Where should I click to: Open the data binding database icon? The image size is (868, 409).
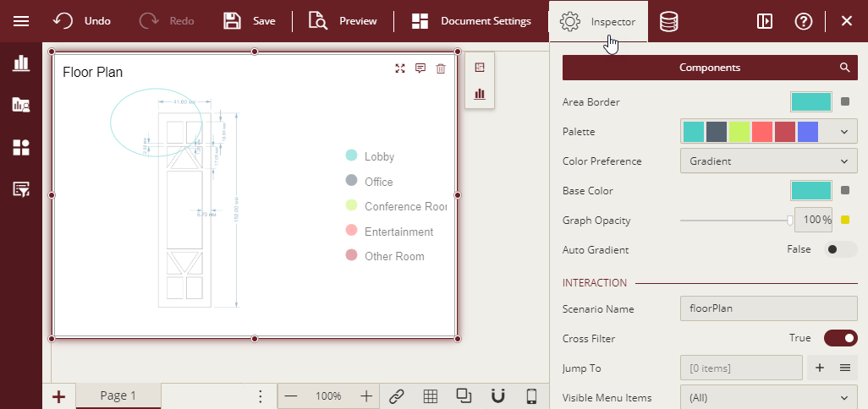pyautogui.click(x=668, y=22)
